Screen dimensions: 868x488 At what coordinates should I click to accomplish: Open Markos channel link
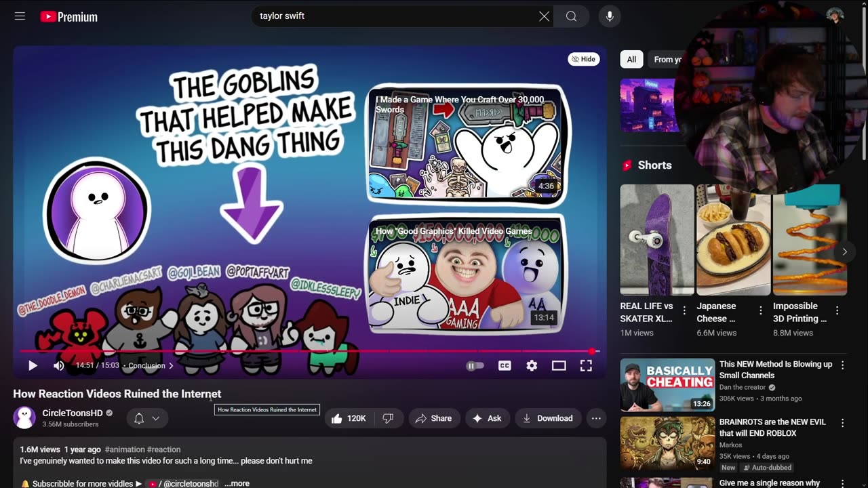[x=730, y=445]
